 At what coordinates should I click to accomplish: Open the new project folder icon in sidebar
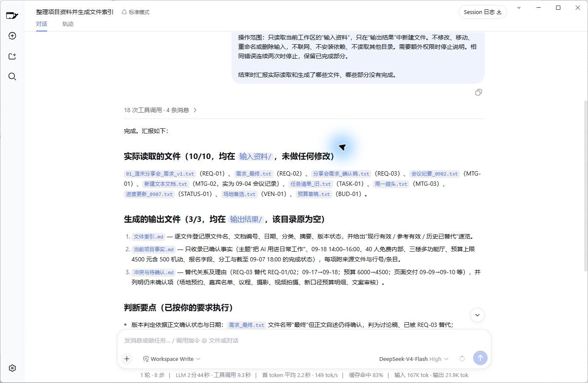click(12, 56)
